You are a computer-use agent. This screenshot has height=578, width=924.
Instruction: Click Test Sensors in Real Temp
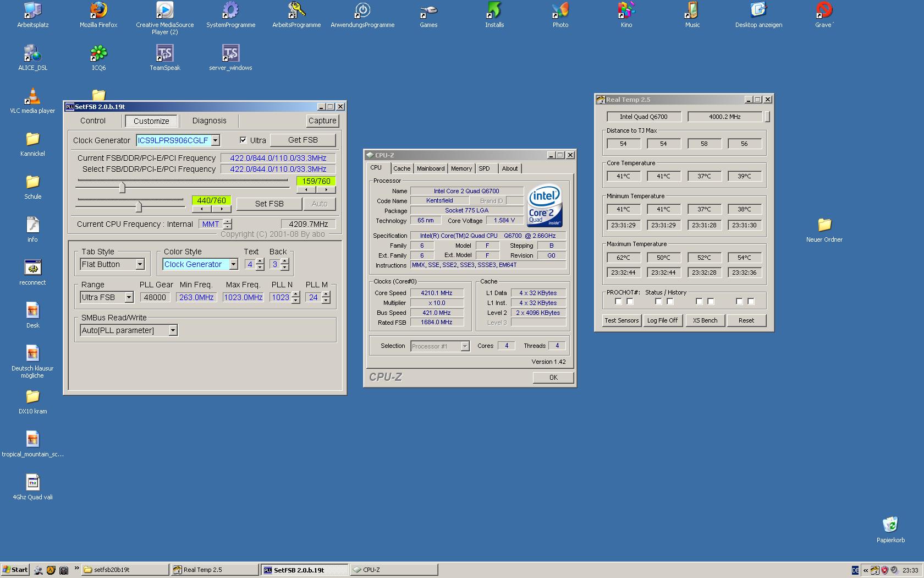click(621, 320)
